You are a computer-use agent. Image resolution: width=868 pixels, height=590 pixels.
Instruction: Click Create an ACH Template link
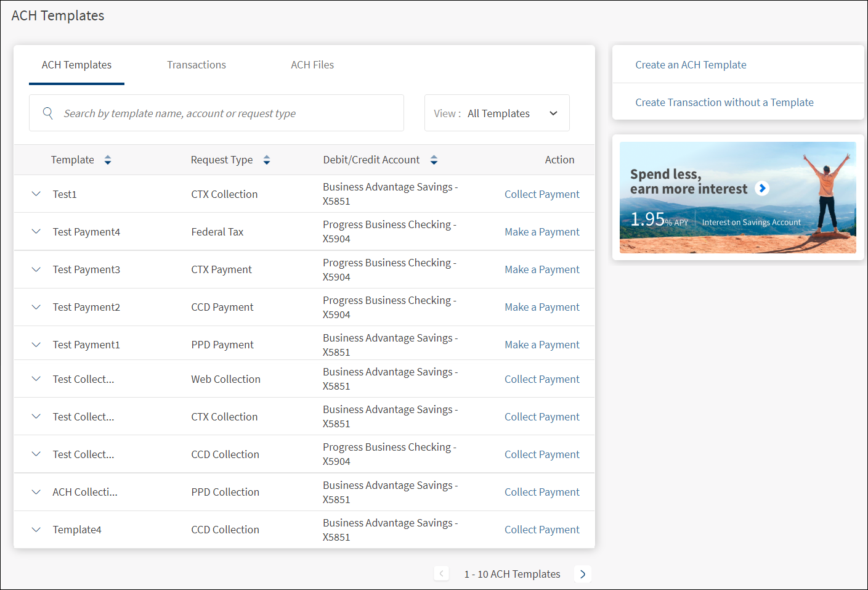(x=691, y=65)
